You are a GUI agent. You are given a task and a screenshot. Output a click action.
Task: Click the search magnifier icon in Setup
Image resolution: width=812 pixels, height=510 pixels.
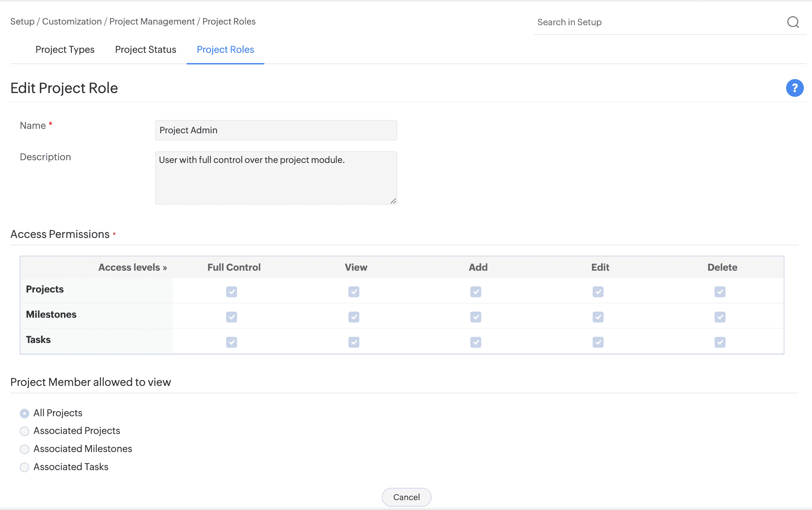click(x=793, y=22)
